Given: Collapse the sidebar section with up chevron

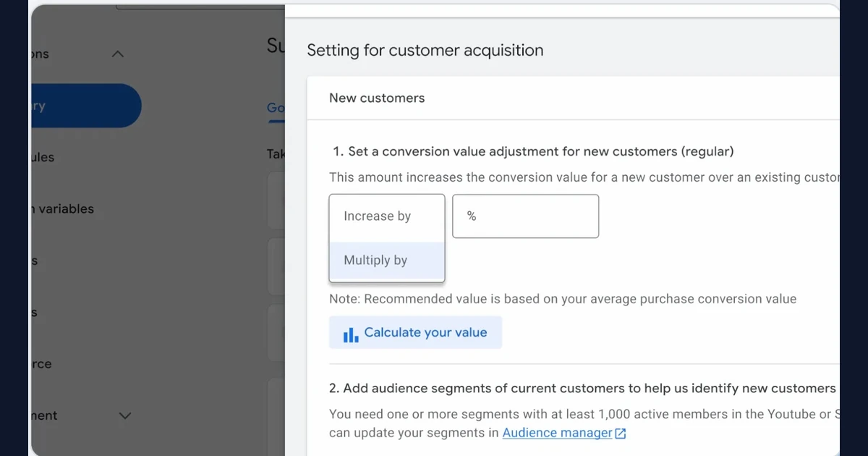Looking at the screenshot, I should click(x=119, y=54).
